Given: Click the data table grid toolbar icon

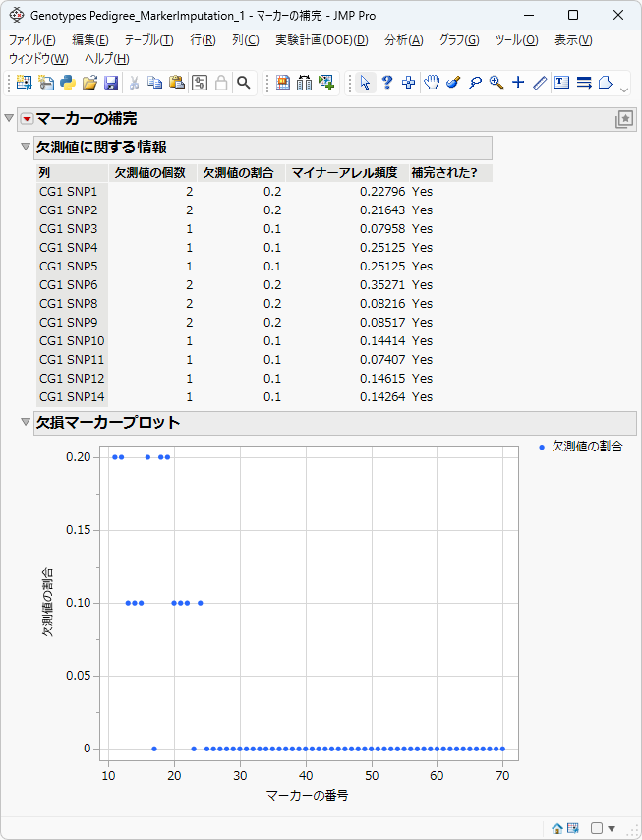Looking at the screenshot, I should point(283,83).
